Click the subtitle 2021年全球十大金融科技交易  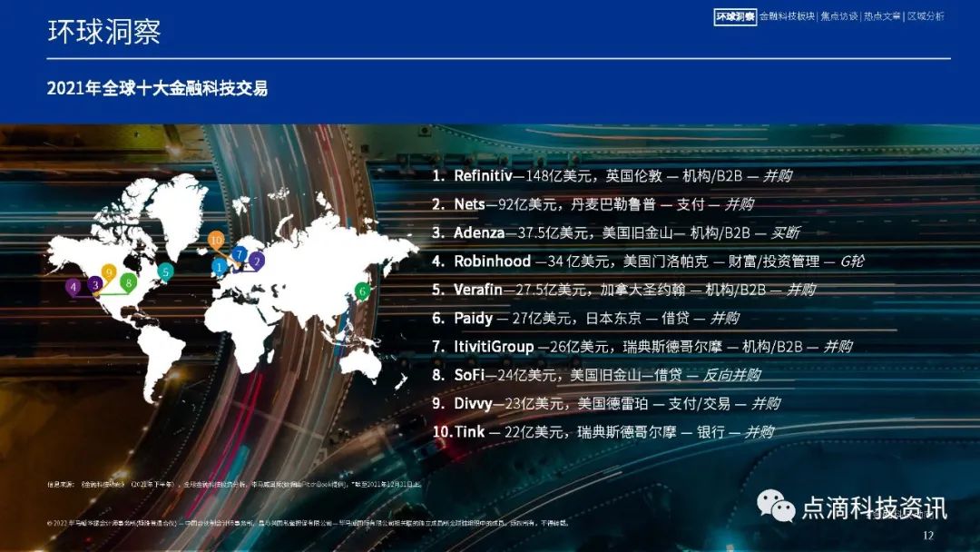point(158,89)
